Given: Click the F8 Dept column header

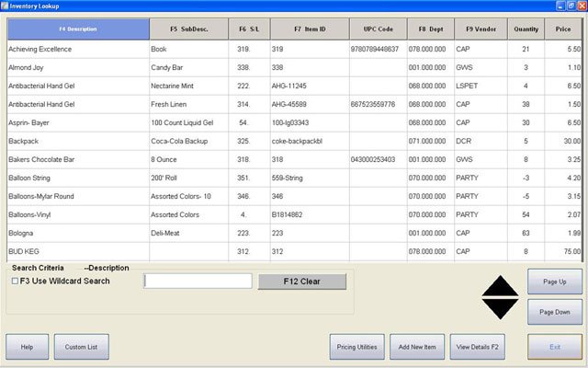Looking at the screenshot, I should tap(430, 29).
